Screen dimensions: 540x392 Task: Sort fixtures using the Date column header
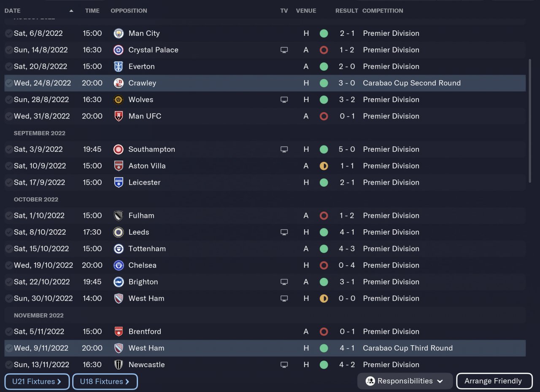[x=13, y=11]
